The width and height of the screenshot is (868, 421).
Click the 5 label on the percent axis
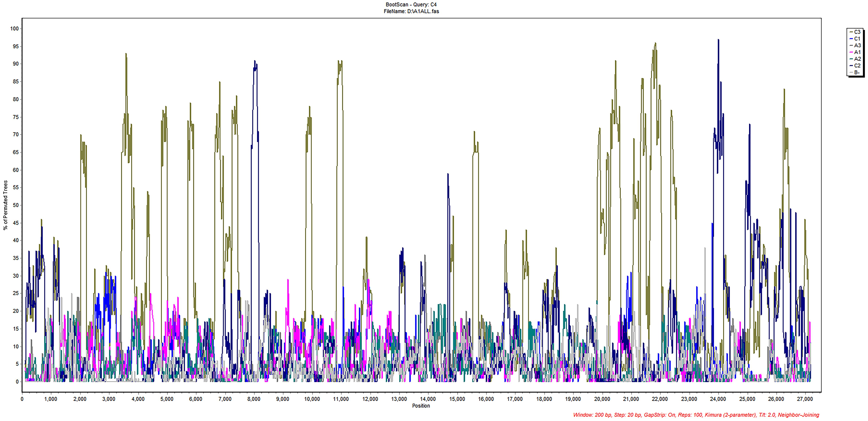pos(17,364)
